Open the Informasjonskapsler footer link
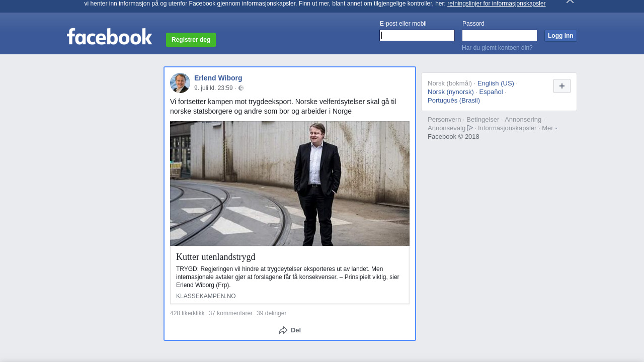This screenshot has height=362, width=644. pyautogui.click(x=507, y=128)
